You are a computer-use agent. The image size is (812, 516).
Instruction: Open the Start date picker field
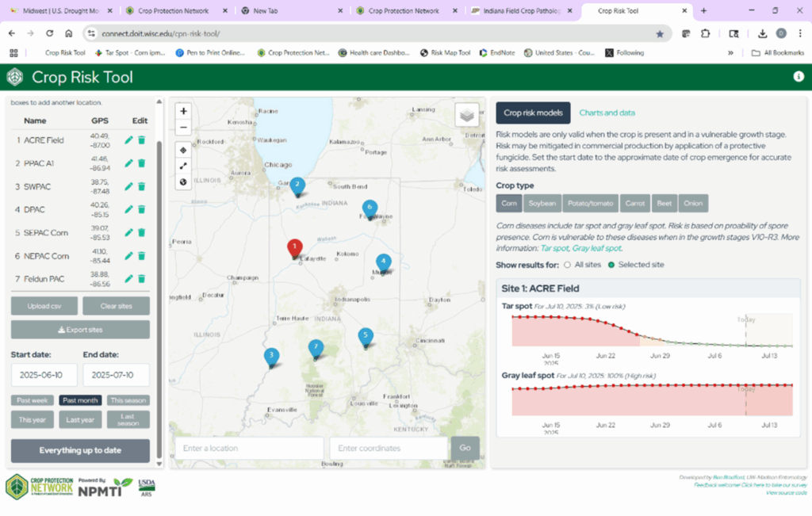(x=44, y=375)
